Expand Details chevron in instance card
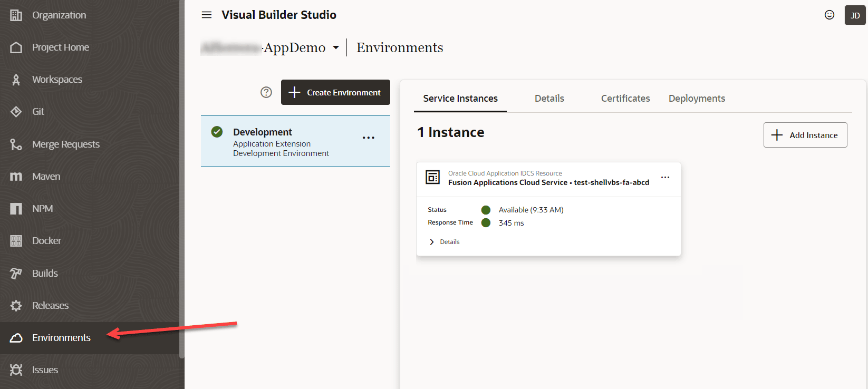 (432, 242)
